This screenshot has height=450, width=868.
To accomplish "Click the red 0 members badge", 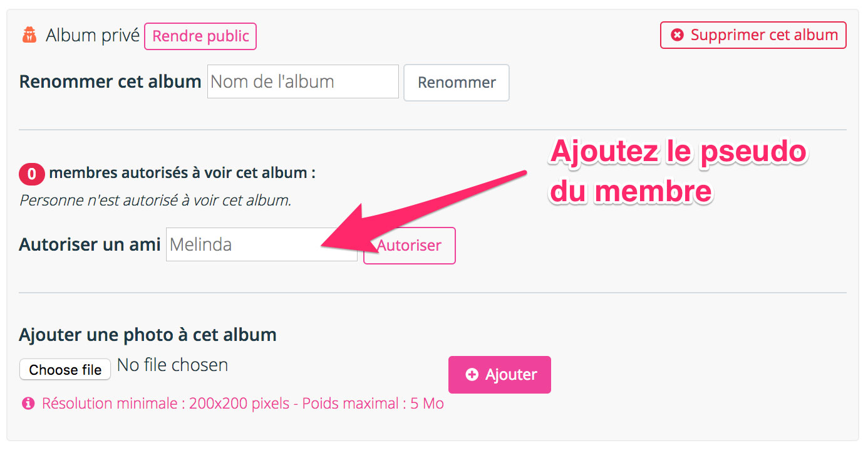I will coord(31,174).
